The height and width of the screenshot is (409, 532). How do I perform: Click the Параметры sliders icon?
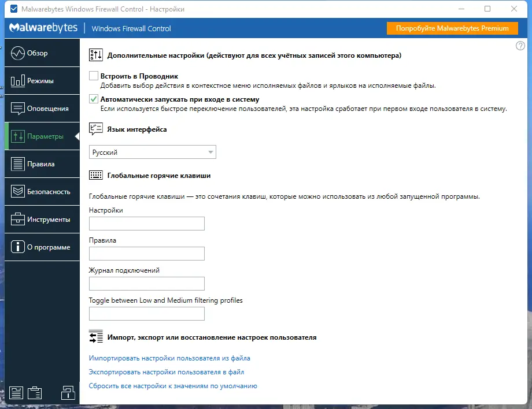(x=18, y=136)
